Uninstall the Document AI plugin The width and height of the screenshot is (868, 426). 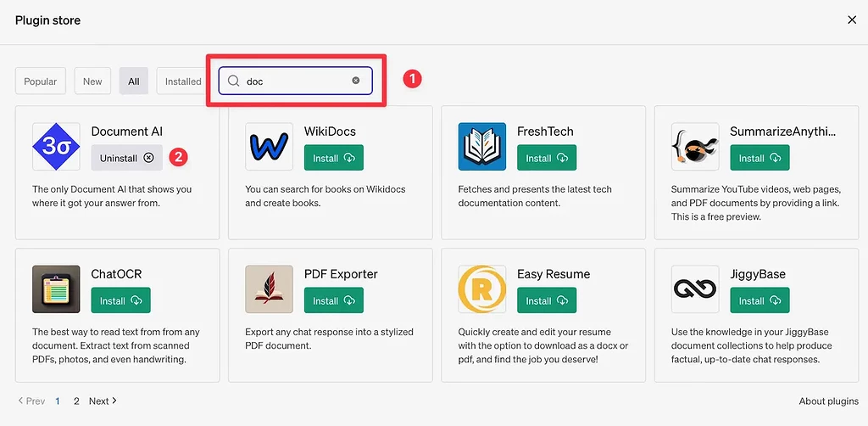[127, 158]
